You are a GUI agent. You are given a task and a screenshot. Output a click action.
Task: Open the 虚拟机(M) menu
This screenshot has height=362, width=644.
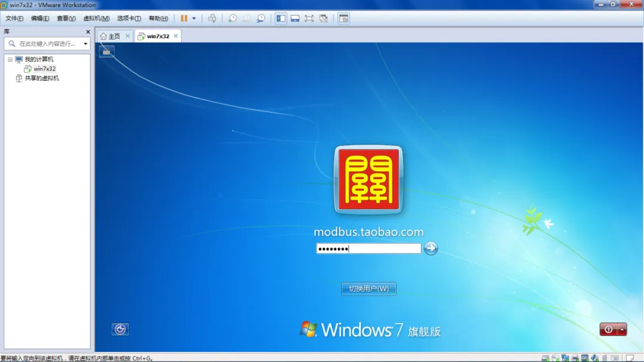click(96, 18)
